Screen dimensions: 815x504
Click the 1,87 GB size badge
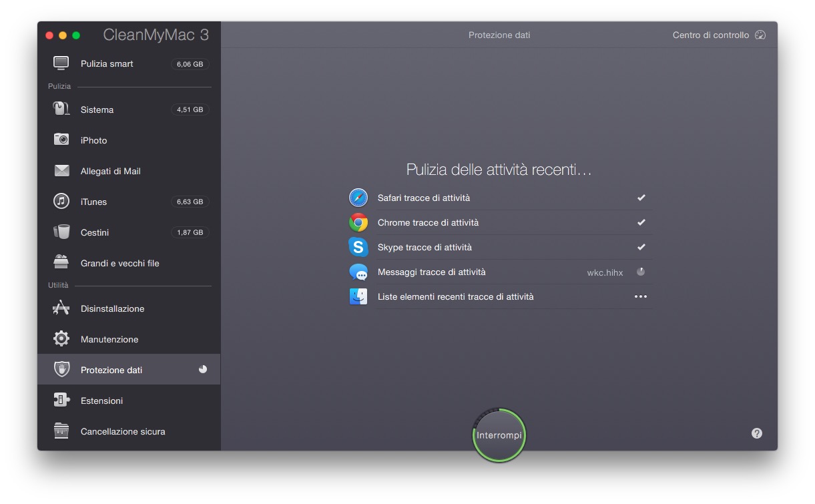click(190, 232)
